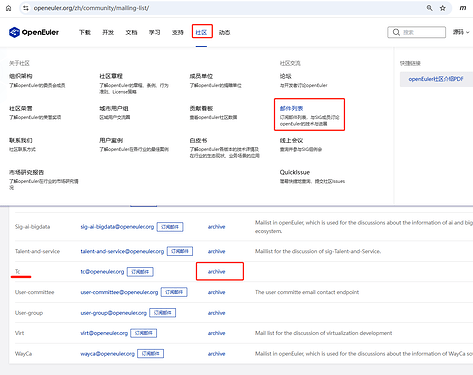Open 市场研究报告 menu entry
This screenshot has height=375, width=473.
[26, 172]
